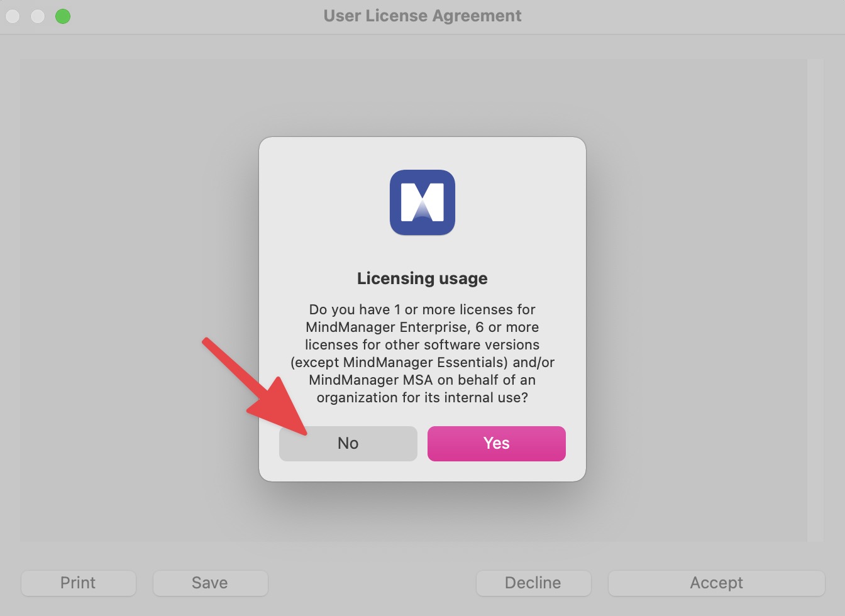
Task: Confirm with the pink Yes button
Action: click(x=497, y=444)
